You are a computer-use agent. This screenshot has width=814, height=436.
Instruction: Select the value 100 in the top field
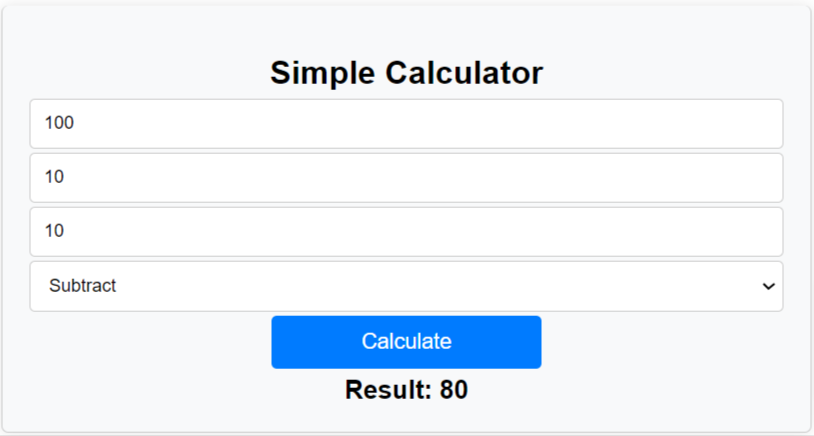point(60,124)
